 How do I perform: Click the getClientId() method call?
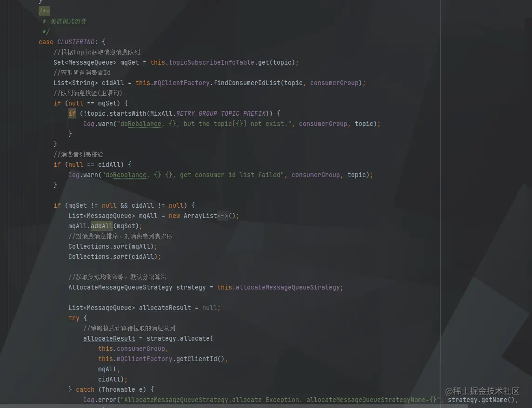point(200,359)
